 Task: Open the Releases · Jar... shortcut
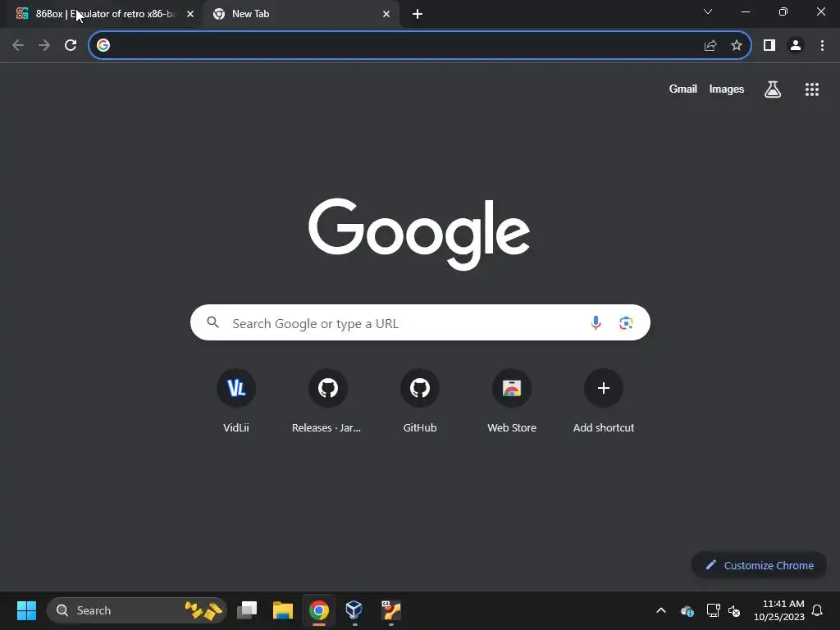[x=328, y=399]
